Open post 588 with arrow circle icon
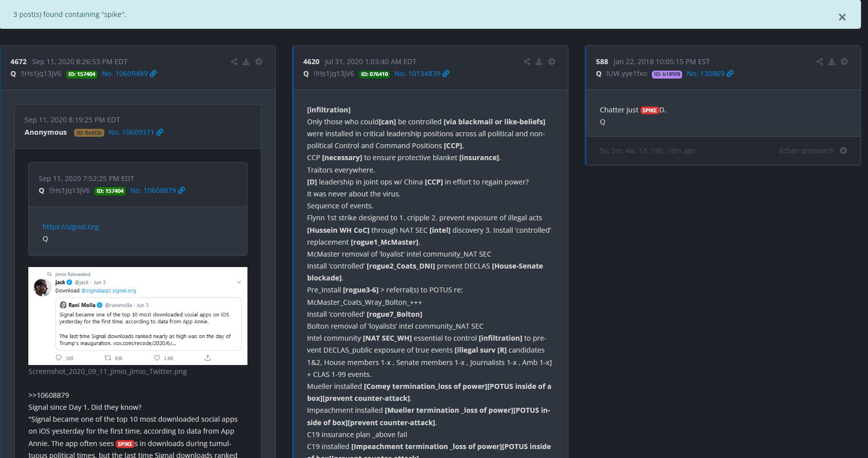Viewport: 868px width, 458px height. [x=844, y=62]
